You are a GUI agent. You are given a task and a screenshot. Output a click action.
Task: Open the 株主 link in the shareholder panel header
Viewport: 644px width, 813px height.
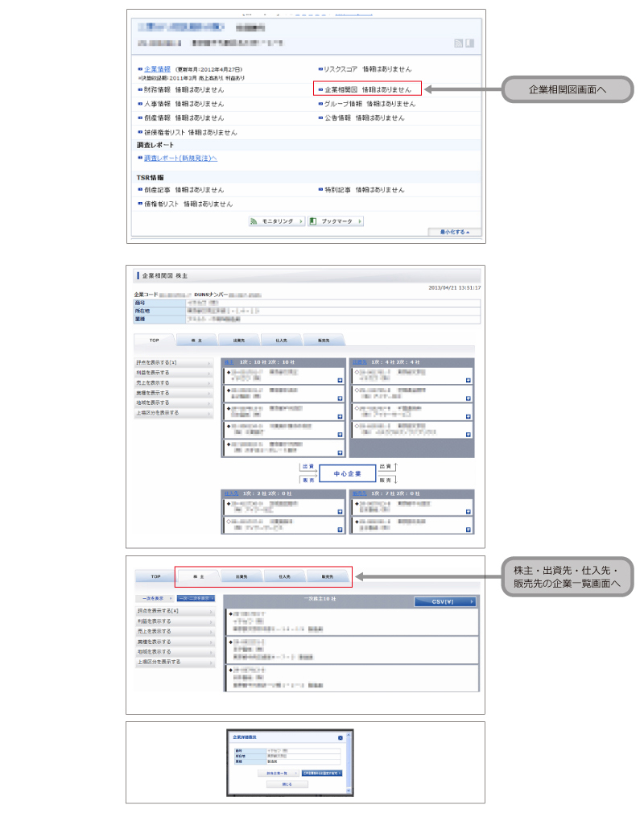point(229,362)
